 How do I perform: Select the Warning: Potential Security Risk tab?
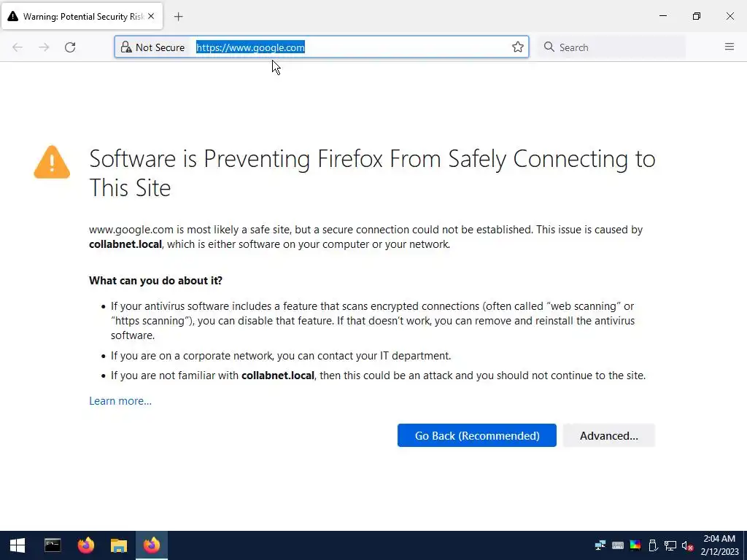pyautogui.click(x=82, y=16)
